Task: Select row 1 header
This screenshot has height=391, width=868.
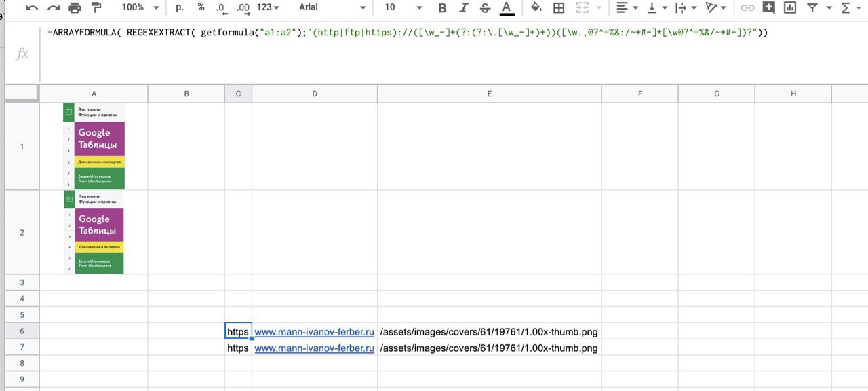Action: pos(22,147)
